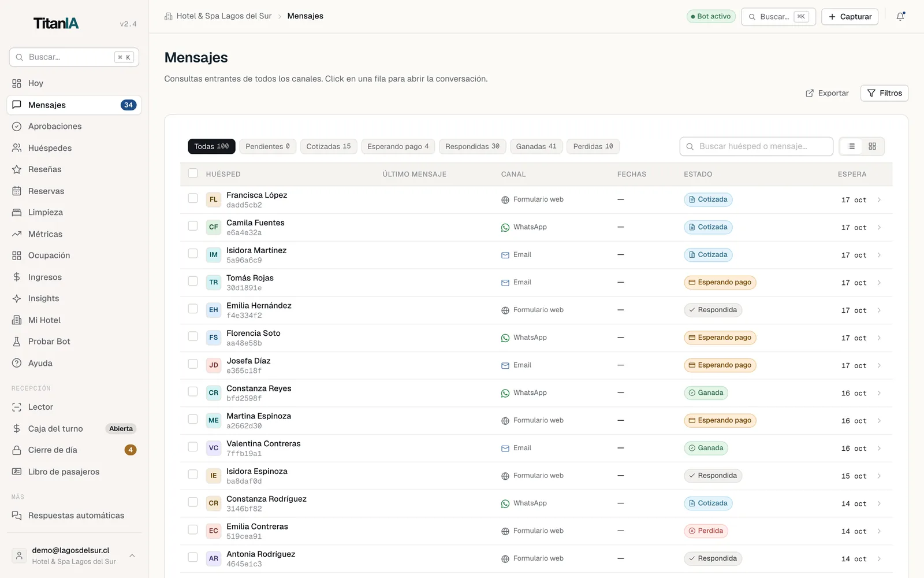Click the Hoy sidebar icon

[x=17, y=83]
